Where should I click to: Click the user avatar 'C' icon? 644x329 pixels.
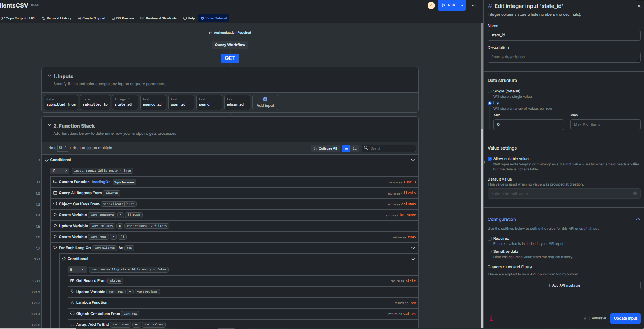point(431,5)
